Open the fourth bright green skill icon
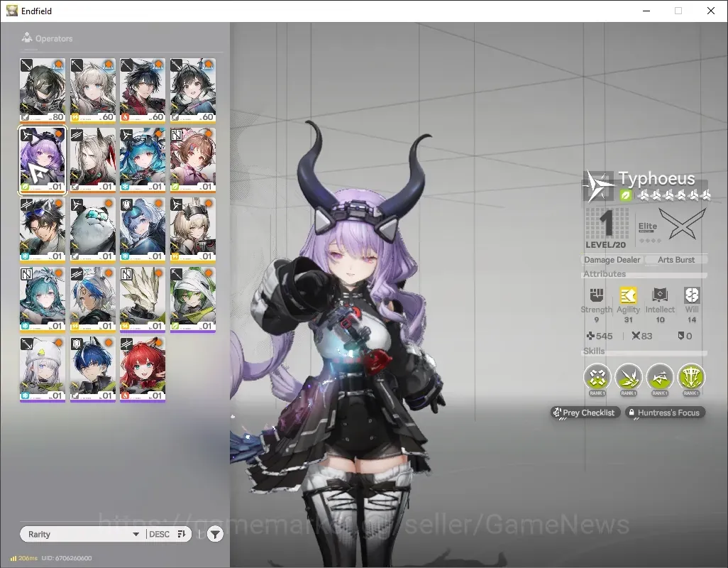The width and height of the screenshot is (728, 568). [x=691, y=377]
